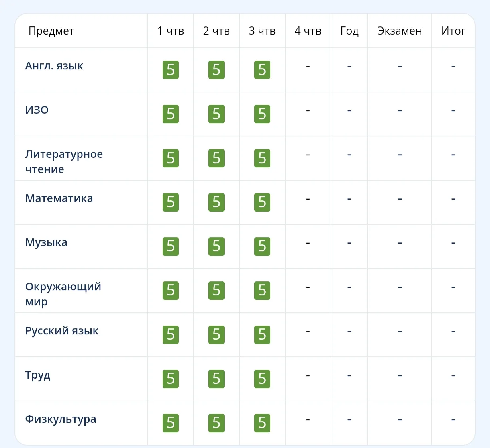This screenshot has height=448, width=490.
Task: Select Физкультура 3 чтв grade badge
Action: click(262, 423)
